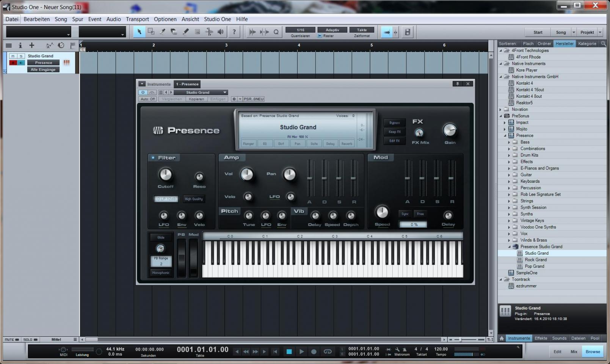Image resolution: width=610 pixels, height=364 pixels.
Task: Toggle monitor on Studio Grand track
Action: point(21,63)
